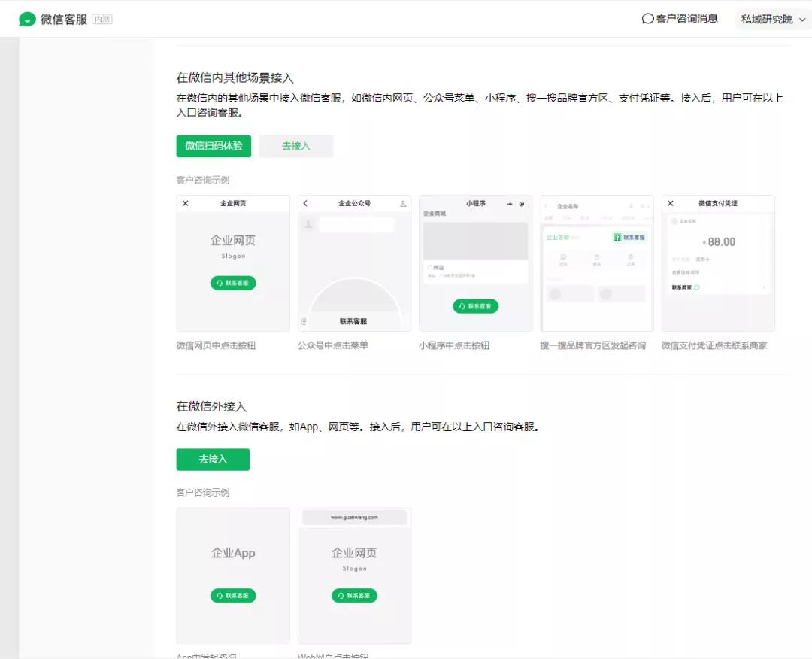Click the X icon in 企业网页 preview

click(186, 204)
